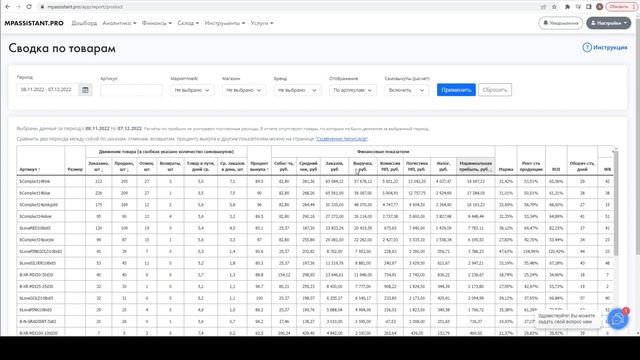Viewport: 640px width, 360px height.
Task: Open the Магазин dropdown
Action: click(244, 90)
